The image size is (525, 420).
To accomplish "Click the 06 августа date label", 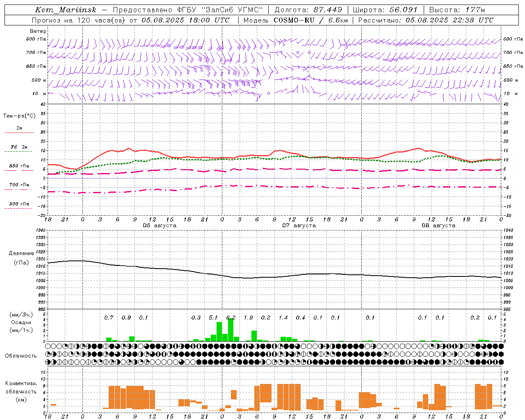I will [160, 226].
